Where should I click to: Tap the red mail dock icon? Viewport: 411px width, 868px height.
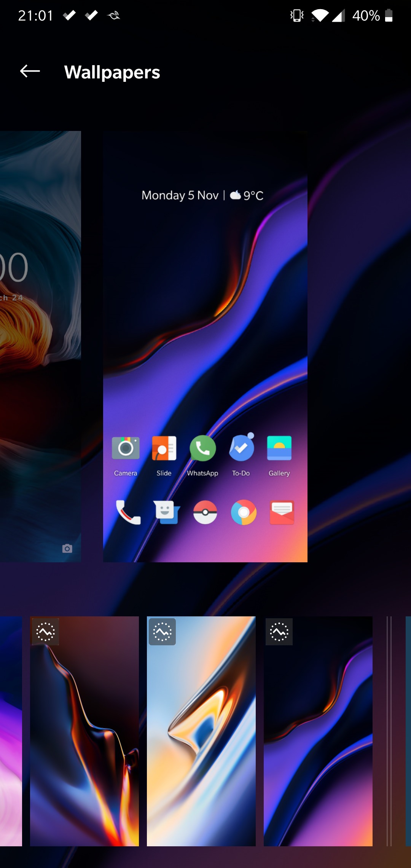[282, 512]
